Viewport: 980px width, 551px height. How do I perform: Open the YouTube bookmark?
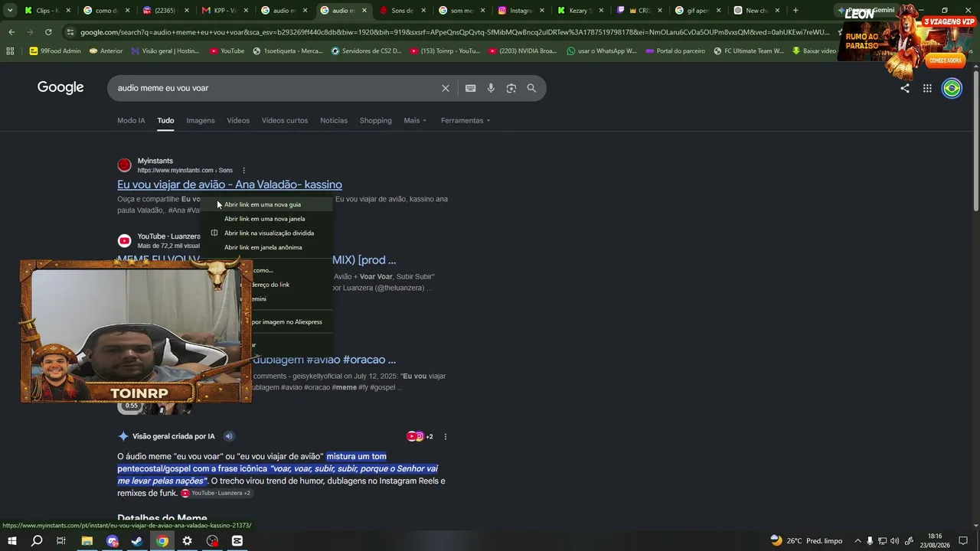[x=227, y=51]
